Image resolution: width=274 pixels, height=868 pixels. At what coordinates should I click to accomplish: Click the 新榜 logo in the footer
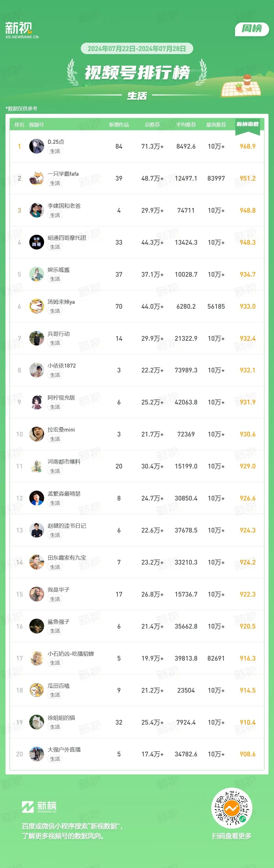coord(39,806)
